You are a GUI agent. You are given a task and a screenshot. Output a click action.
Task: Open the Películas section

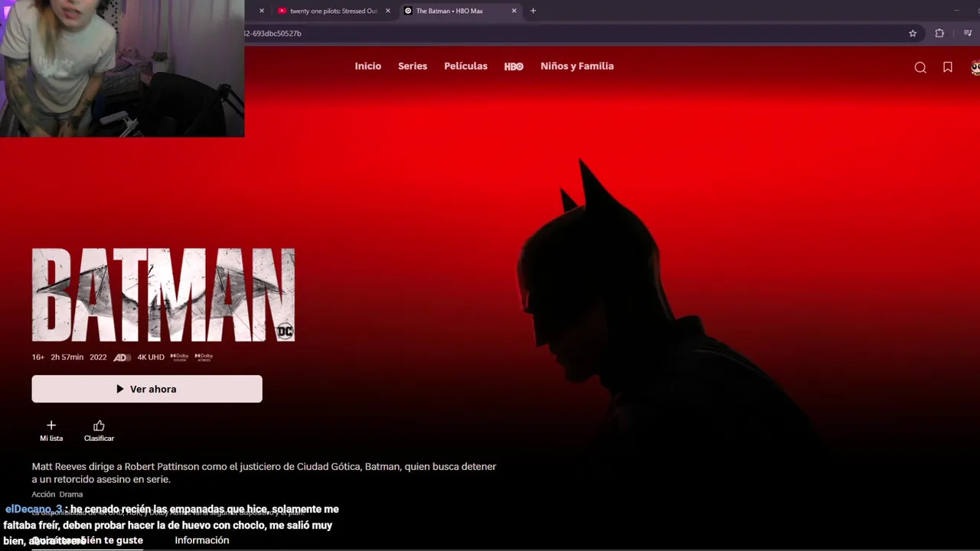[x=465, y=67]
